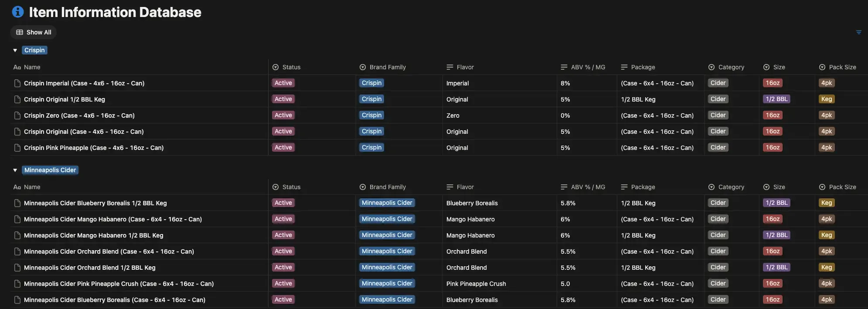Collapse the Minneapolis Cider group toggle
The height and width of the screenshot is (309, 868).
coord(15,170)
